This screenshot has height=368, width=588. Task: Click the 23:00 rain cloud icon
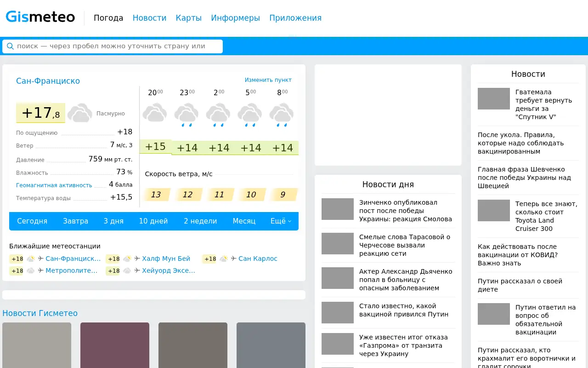(x=186, y=115)
